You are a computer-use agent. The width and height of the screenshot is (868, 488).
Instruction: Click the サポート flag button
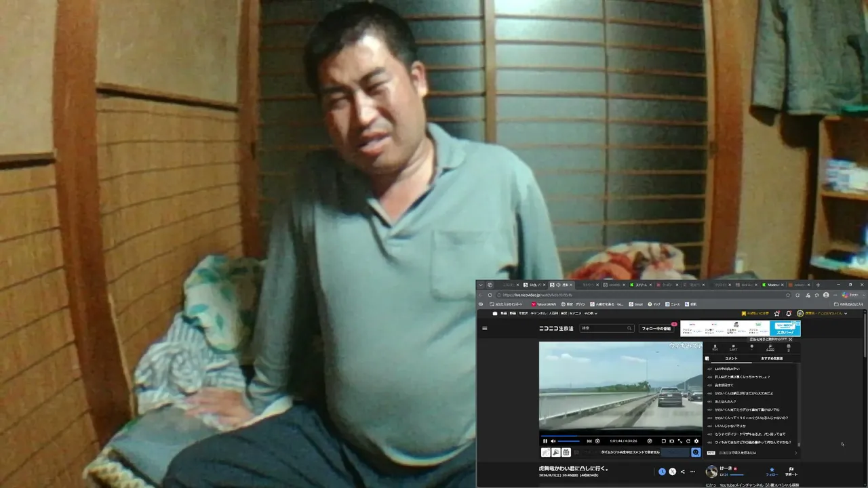tap(791, 471)
